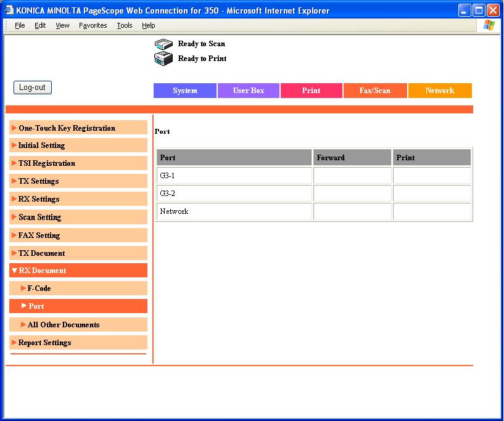Select All Other Documents item
Viewport: 504px width, 421px height.
63,325
